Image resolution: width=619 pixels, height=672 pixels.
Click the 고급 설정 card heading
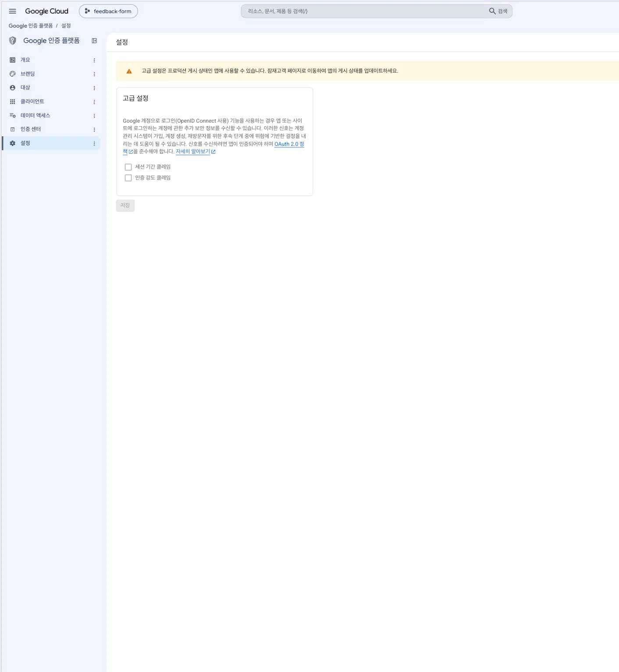click(135, 98)
